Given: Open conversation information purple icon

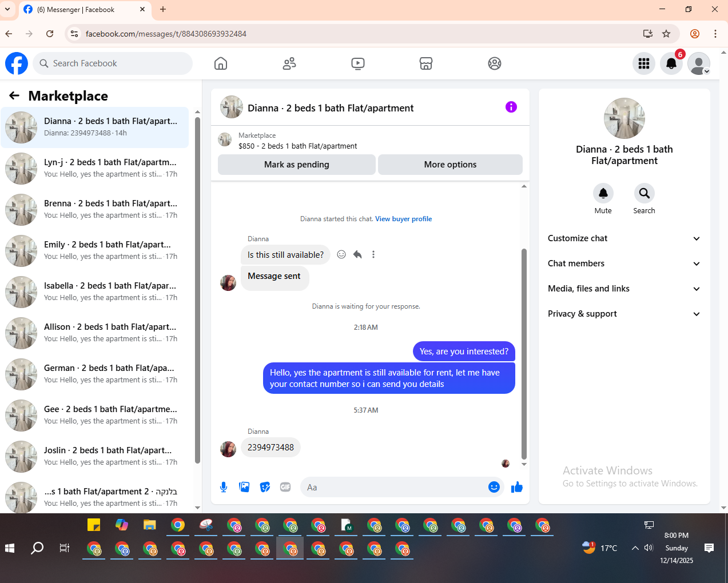Looking at the screenshot, I should (511, 107).
